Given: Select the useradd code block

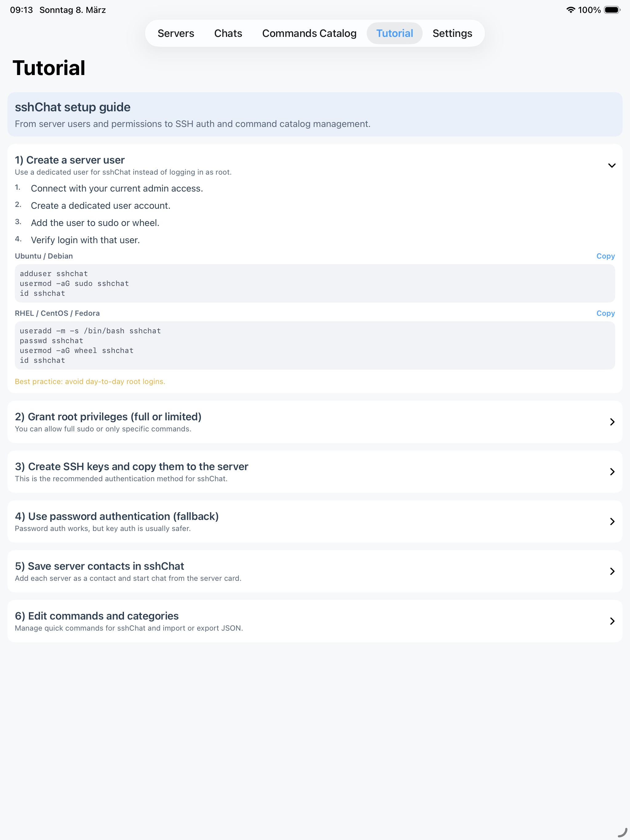Looking at the screenshot, I should tap(315, 345).
